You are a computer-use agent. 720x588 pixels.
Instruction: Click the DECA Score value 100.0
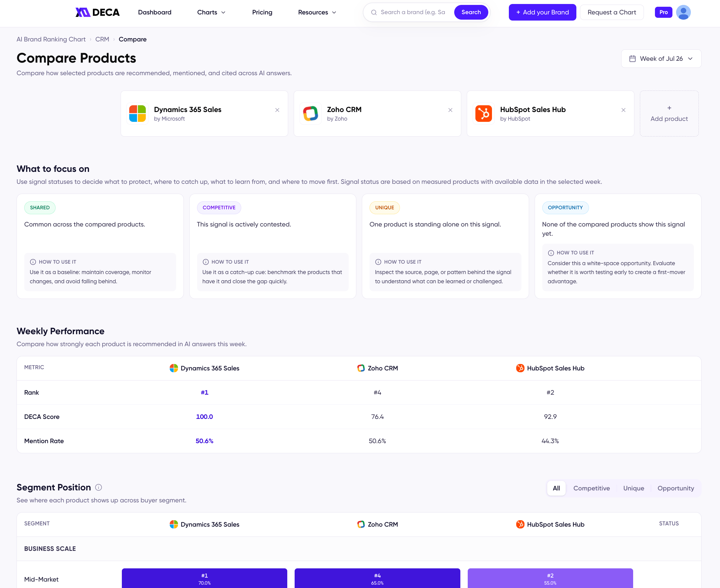point(205,417)
